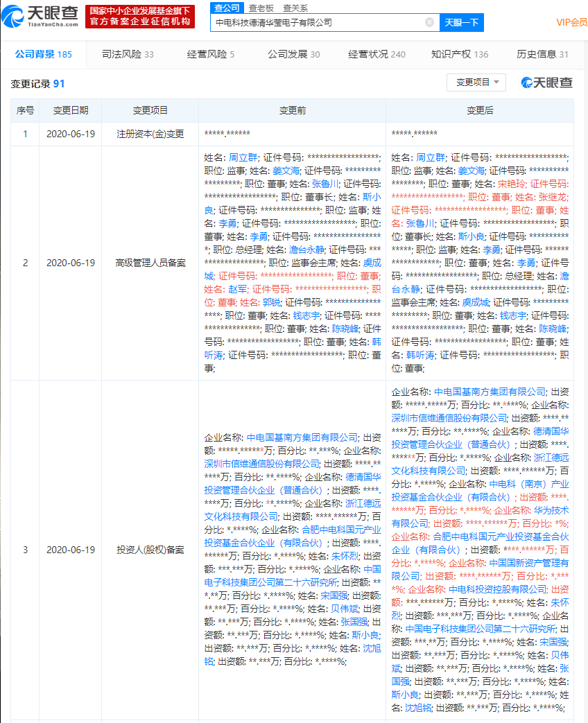The image size is (588, 723).
Task: Select the 查老板 search tab
Action: 261,8
